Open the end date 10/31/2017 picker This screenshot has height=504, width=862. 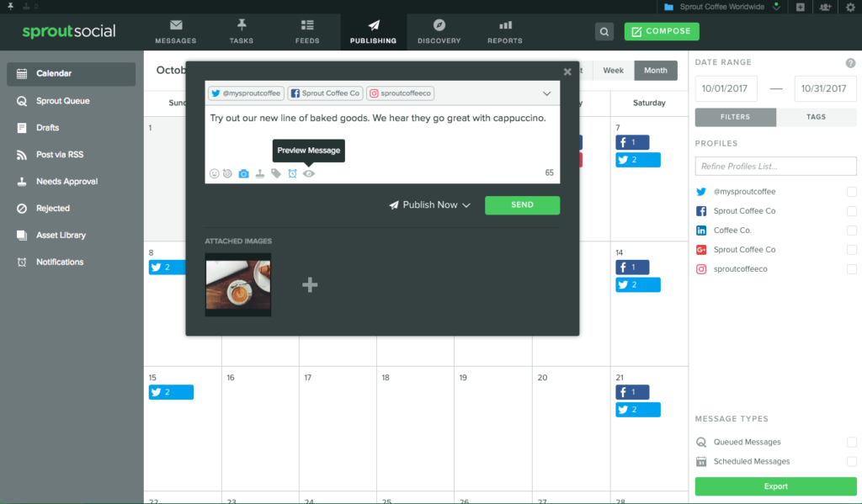click(x=825, y=88)
